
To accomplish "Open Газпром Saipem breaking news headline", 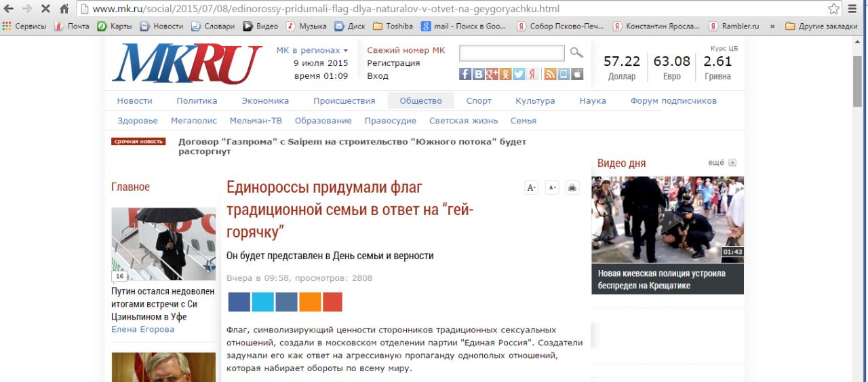I will (x=352, y=147).
